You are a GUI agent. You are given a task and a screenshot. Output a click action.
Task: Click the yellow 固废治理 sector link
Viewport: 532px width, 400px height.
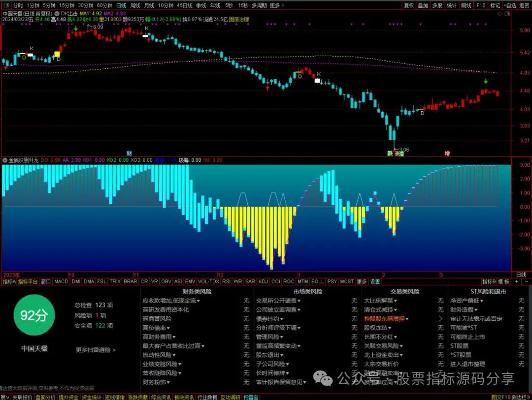[x=239, y=19]
